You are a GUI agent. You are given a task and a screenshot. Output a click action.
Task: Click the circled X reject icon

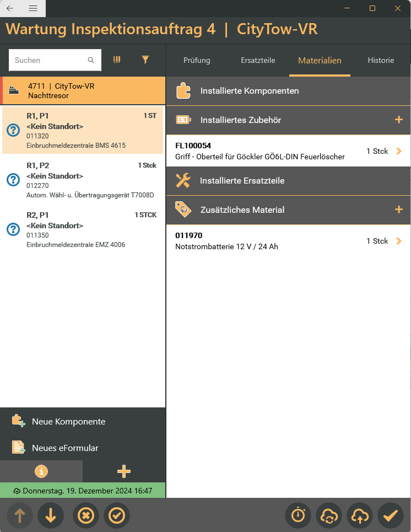86,516
